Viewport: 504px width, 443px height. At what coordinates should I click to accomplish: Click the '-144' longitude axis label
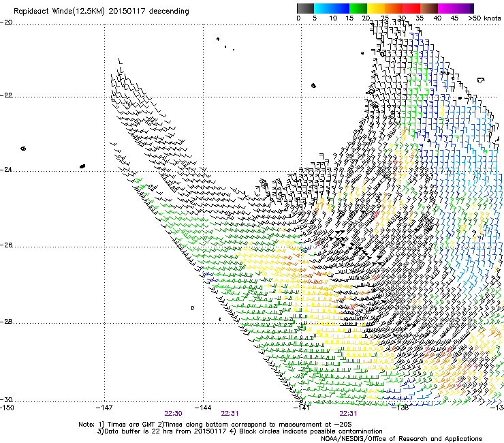(203, 408)
